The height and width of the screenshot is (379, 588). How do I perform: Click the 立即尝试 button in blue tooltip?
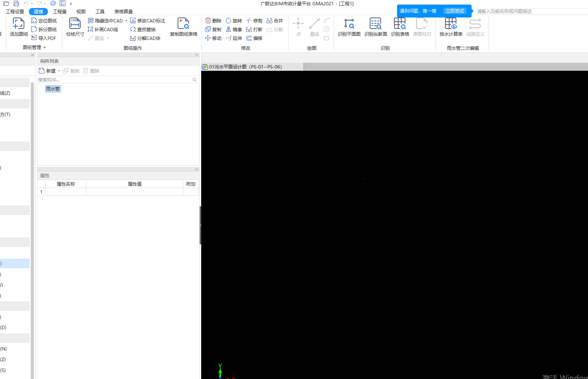(x=455, y=11)
